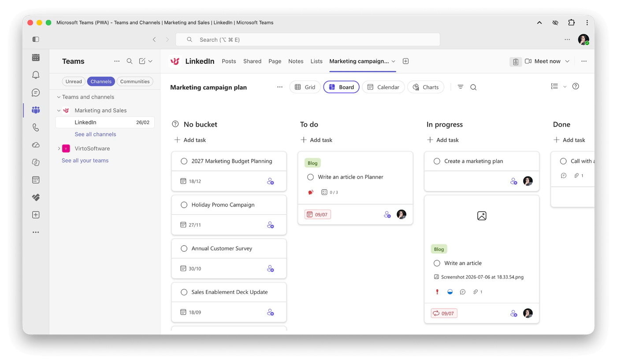Collapse the Teams and channels section
617x364 pixels.
[x=59, y=97]
